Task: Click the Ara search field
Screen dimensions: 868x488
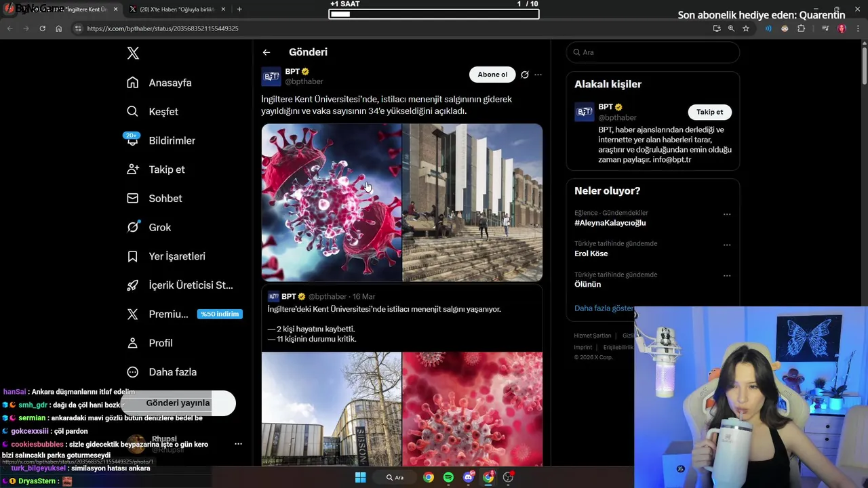Action: [652, 52]
